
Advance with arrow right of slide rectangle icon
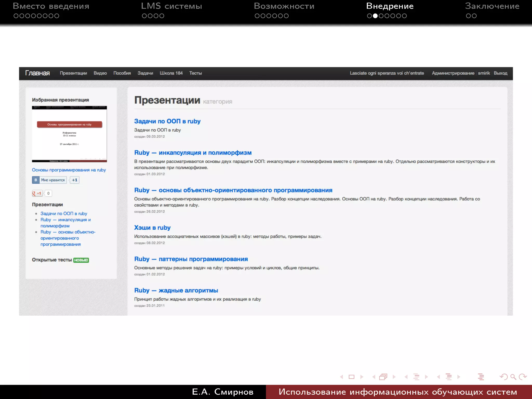coord(362,377)
